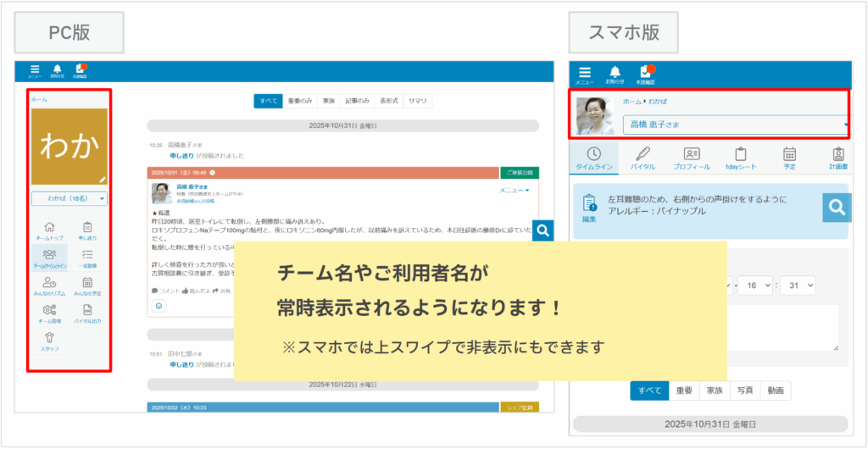Open 高橋 恵子さま user selector in smartphone version
The height and width of the screenshot is (449, 868).
coord(736,125)
